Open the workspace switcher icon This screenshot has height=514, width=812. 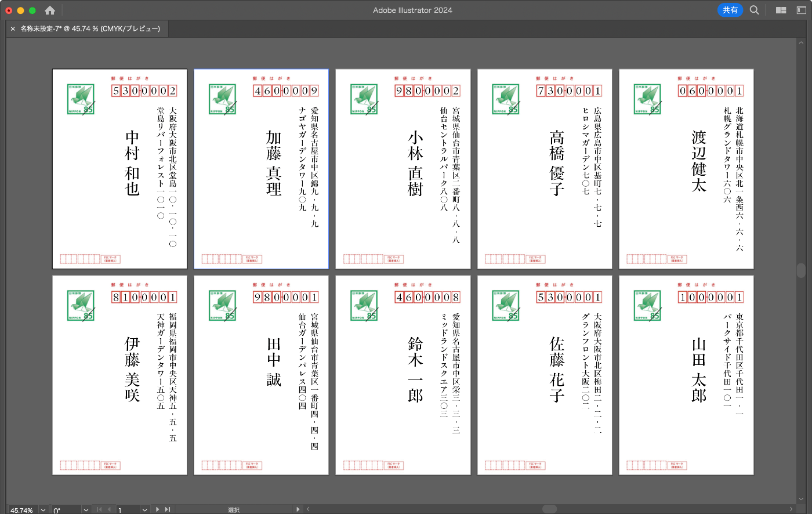(x=802, y=10)
